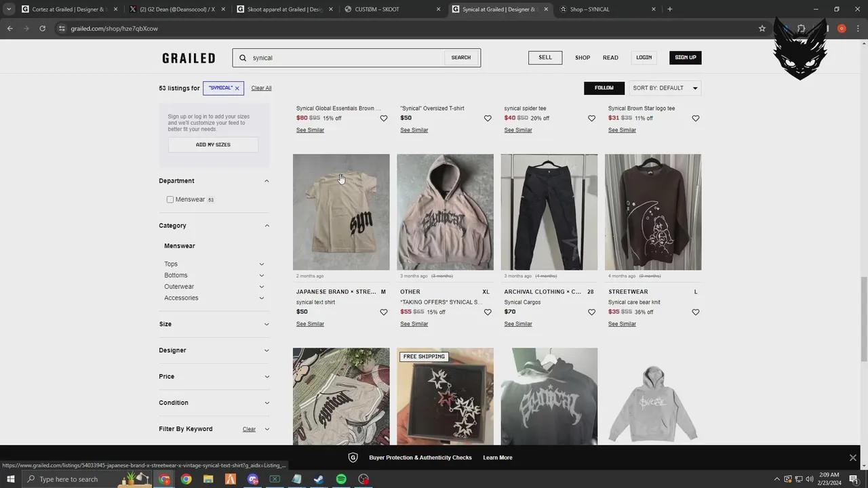Expand the Size filter section

point(266,324)
